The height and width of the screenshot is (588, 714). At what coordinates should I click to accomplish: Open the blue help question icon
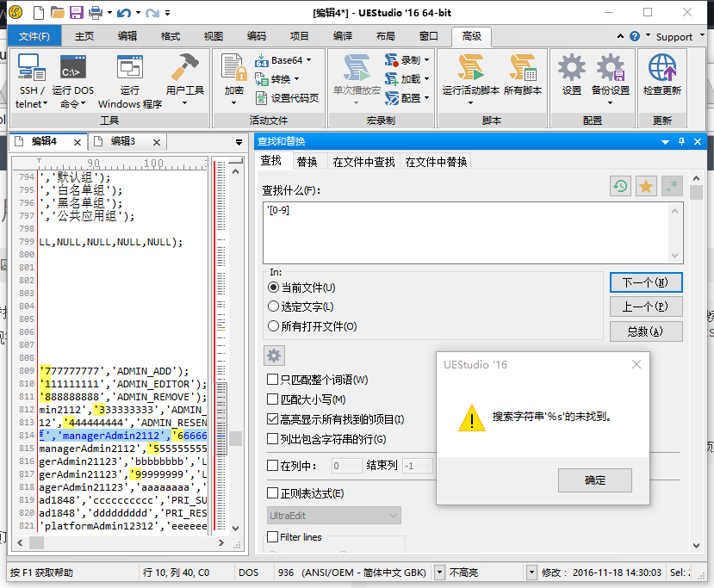pos(635,36)
